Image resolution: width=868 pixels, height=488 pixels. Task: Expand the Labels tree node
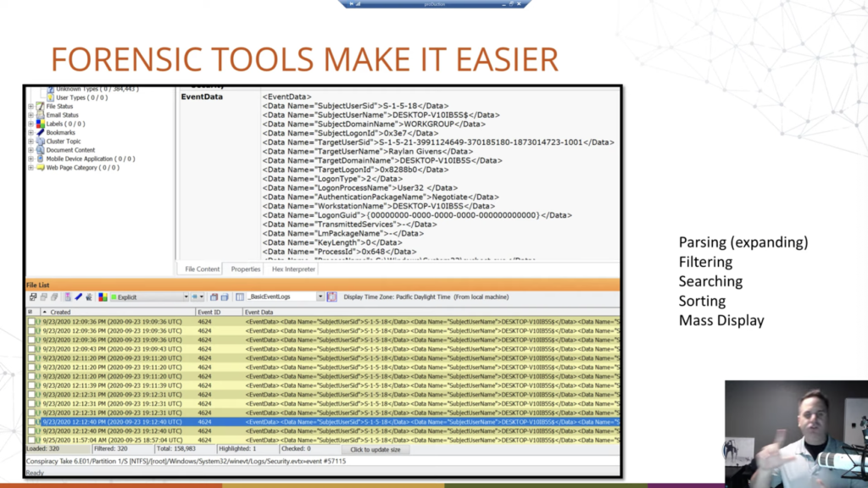pyautogui.click(x=31, y=124)
